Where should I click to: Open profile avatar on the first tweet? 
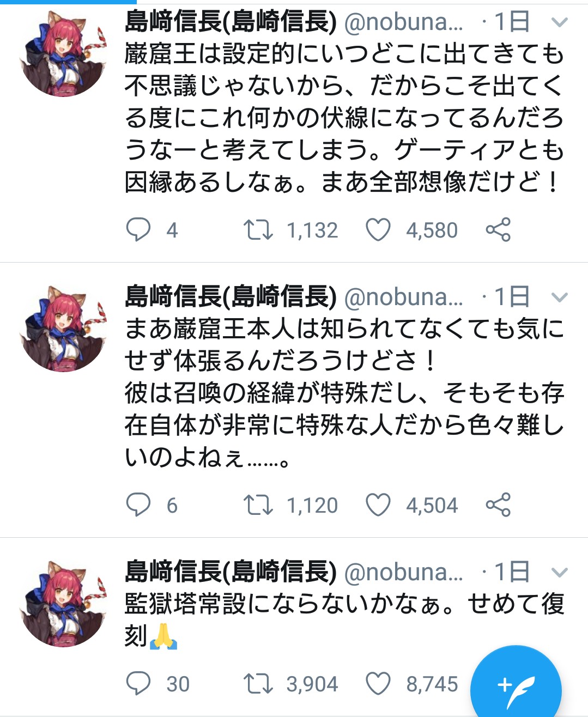63,54
